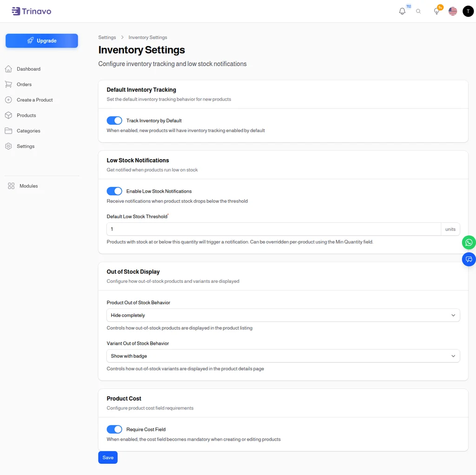Click the Save button
The height and width of the screenshot is (475, 476).
[108, 458]
